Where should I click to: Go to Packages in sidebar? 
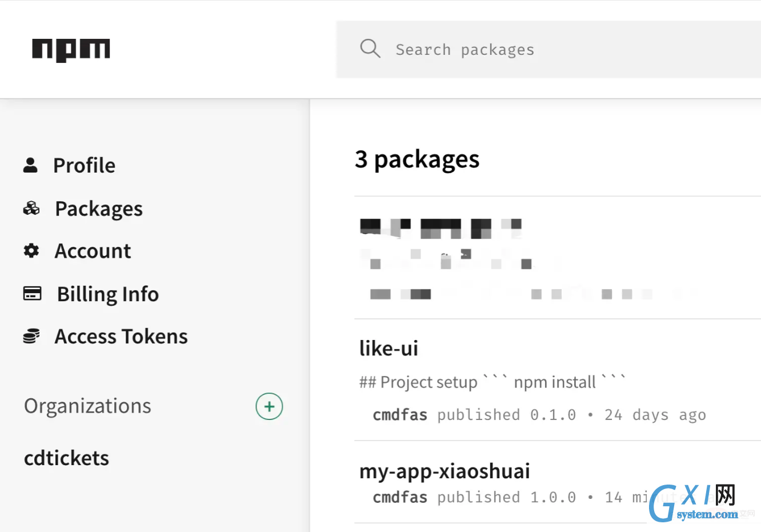click(x=99, y=209)
